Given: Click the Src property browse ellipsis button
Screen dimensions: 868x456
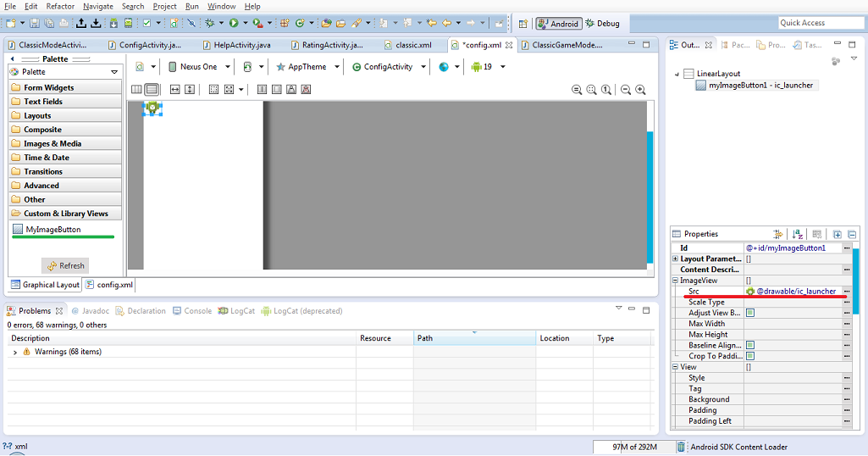Looking at the screenshot, I should pyautogui.click(x=847, y=292).
